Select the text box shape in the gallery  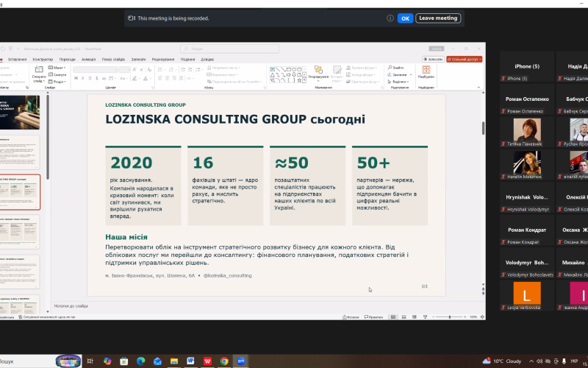(273, 69)
